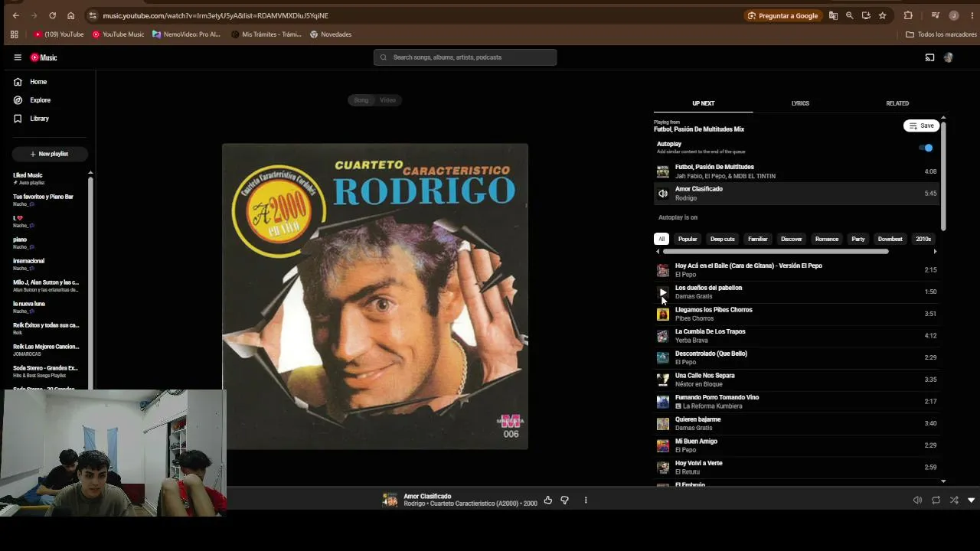Play Llegamos los Pibes Chorros from queue

click(663, 314)
